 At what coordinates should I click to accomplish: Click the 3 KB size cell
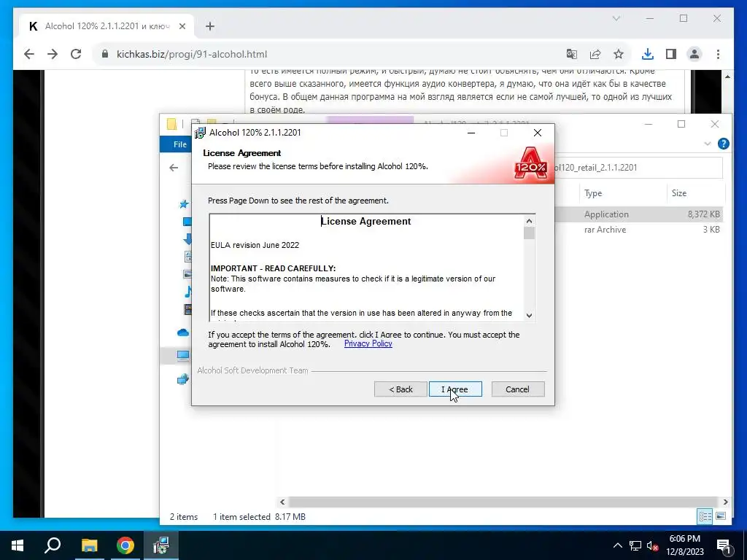coord(711,230)
